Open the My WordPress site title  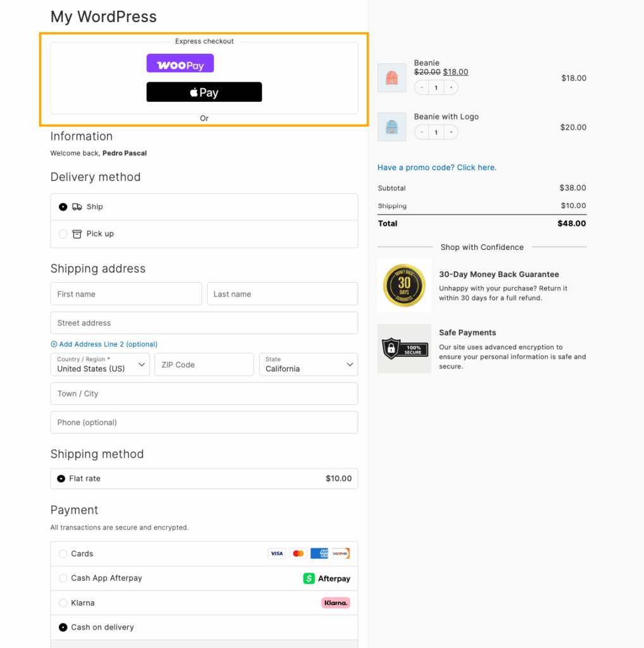tap(103, 16)
